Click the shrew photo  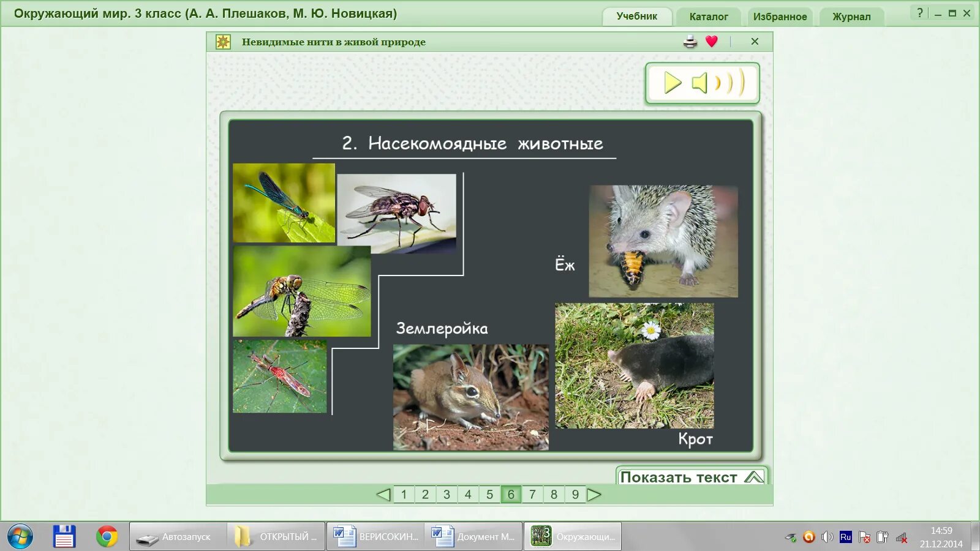click(x=470, y=397)
